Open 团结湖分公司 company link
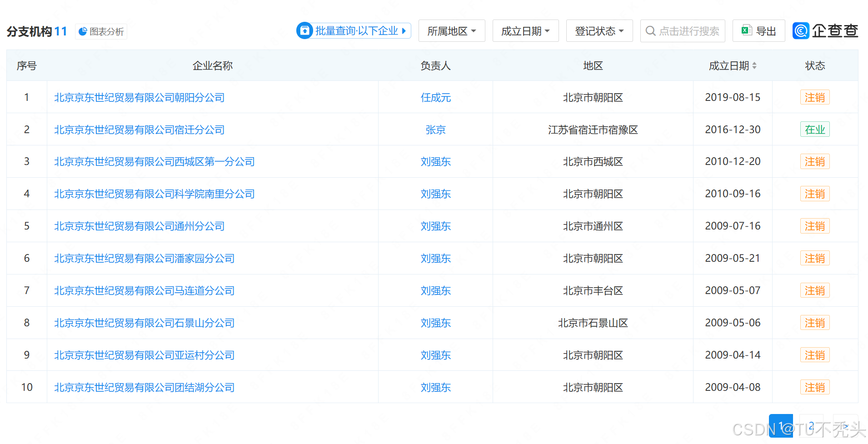 tap(145, 387)
